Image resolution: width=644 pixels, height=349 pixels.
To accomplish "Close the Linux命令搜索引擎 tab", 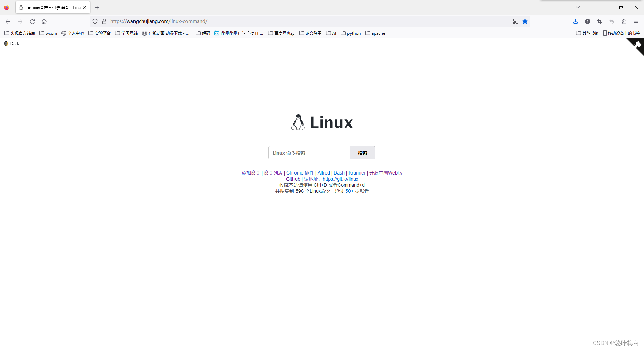I will point(85,7).
